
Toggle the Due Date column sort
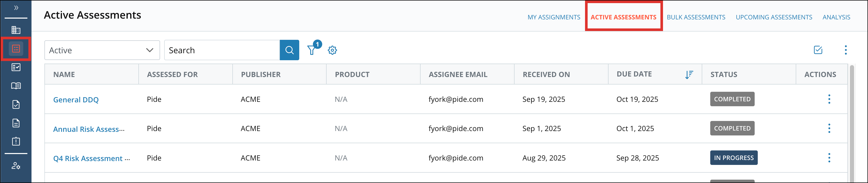point(689,75)
